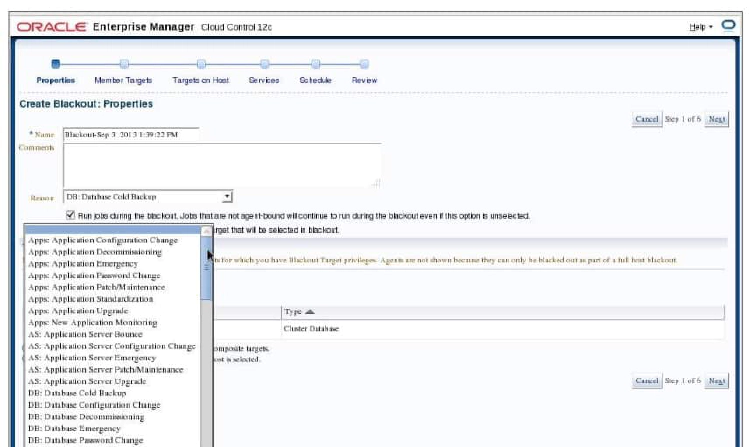Click the Review step node icon
750x447 pixels.
[x=364, y=64]
